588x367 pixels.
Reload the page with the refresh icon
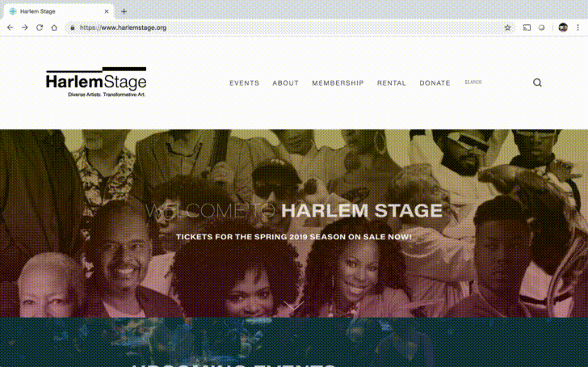click(x=40, y=27)
